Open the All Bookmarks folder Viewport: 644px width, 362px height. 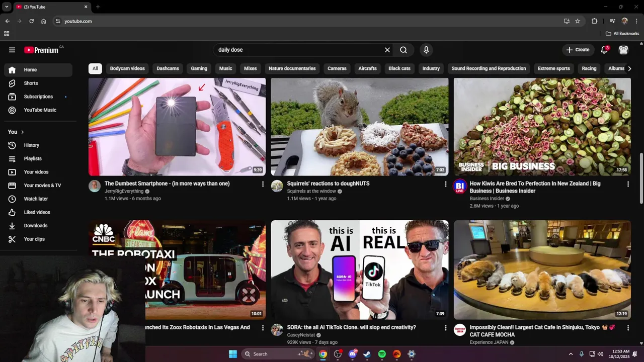tap(622, 34)
